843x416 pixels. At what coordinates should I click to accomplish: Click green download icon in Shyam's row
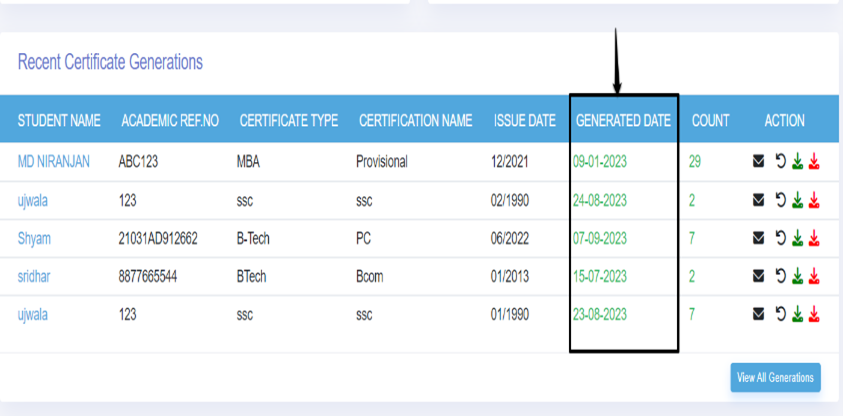(797, 238)
